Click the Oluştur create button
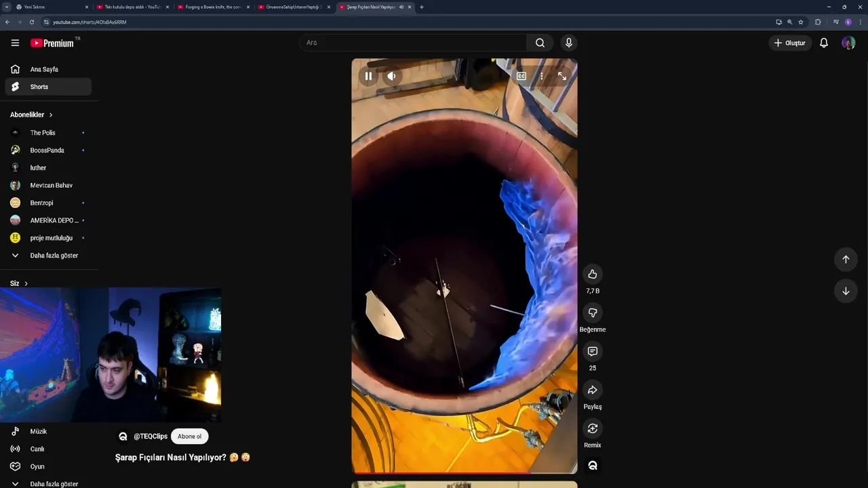 pos(790,43)
